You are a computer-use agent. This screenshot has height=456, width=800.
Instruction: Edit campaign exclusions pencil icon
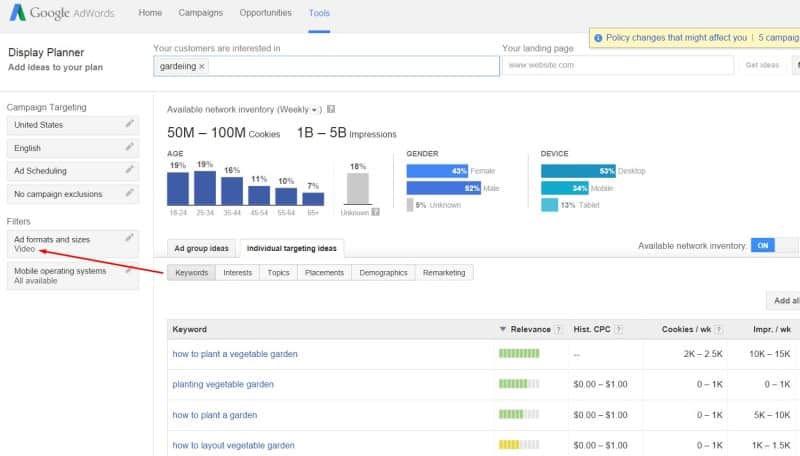click(130, 193)
